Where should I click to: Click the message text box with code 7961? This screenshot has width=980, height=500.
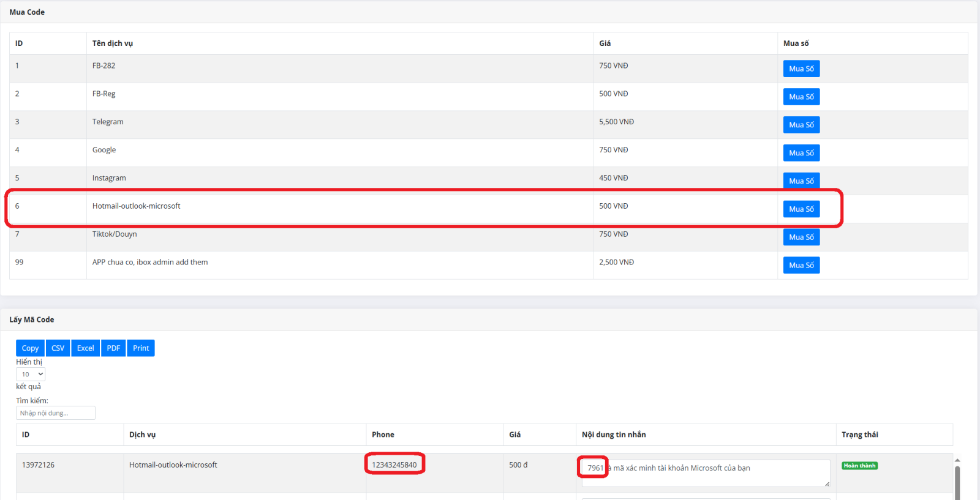[704, 473]
